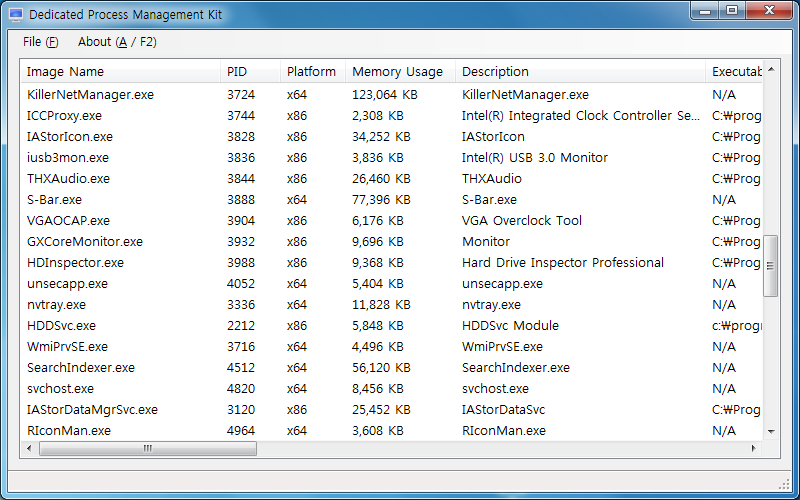
Task: Click Intel(R) Integrated Clock Controller description
Action: (581, 116)
